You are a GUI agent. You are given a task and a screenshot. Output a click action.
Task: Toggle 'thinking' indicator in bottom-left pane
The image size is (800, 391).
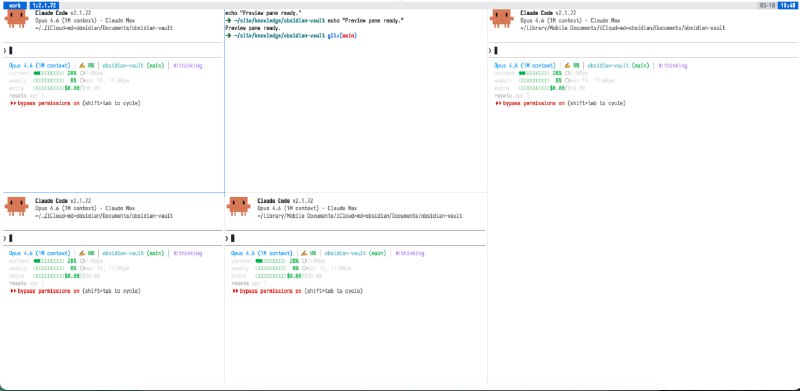(188, 253)
